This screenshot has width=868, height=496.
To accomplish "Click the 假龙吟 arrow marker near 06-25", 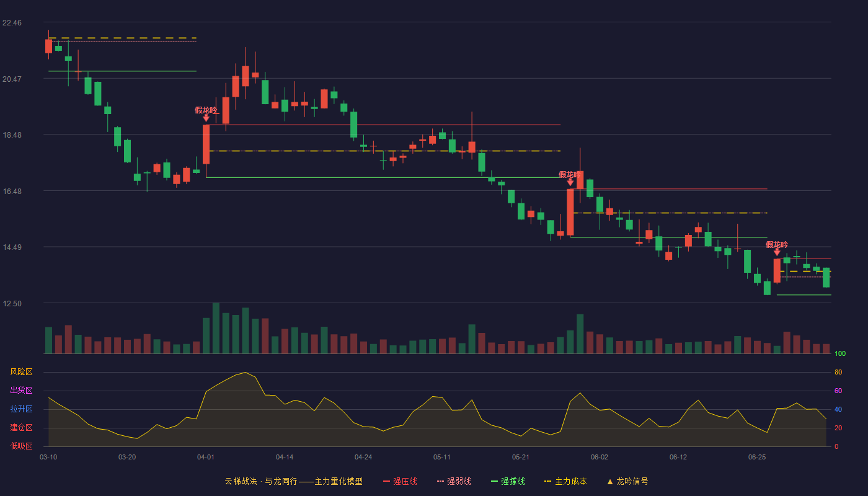I will (x=777, y=252).
